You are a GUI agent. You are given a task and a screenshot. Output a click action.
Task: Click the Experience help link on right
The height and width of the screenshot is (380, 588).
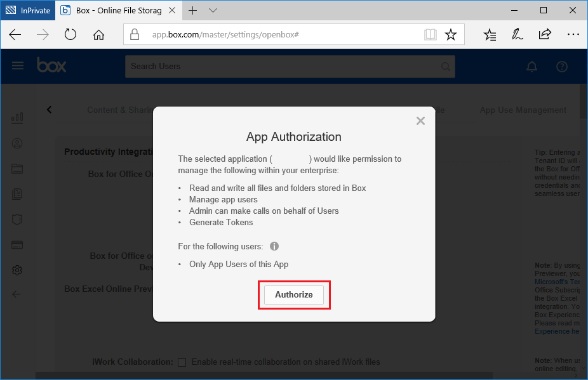point(557,331)
